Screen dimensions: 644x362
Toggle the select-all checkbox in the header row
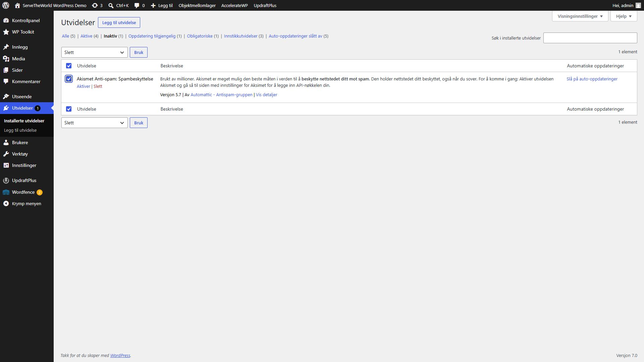pyautogui.click(x=69, y=66)
